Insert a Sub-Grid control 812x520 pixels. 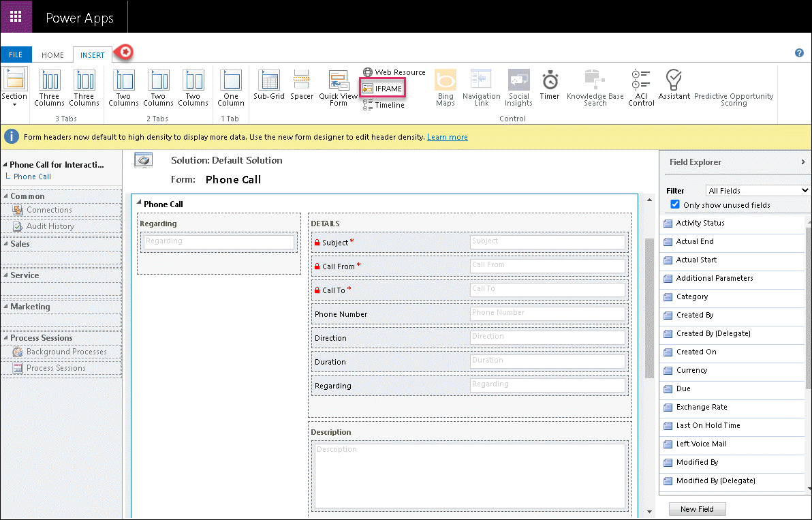tap(268, 86)
